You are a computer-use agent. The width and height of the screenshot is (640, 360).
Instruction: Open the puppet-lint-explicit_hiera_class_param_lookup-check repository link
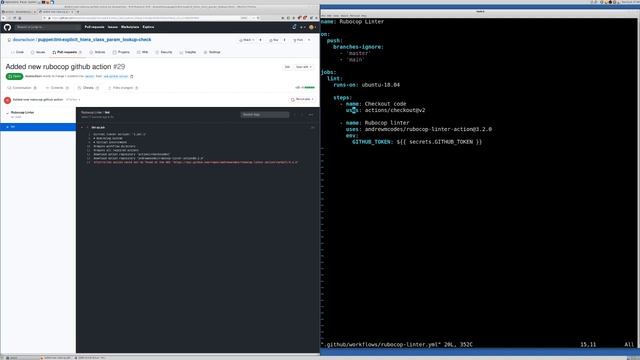[94, 40]
